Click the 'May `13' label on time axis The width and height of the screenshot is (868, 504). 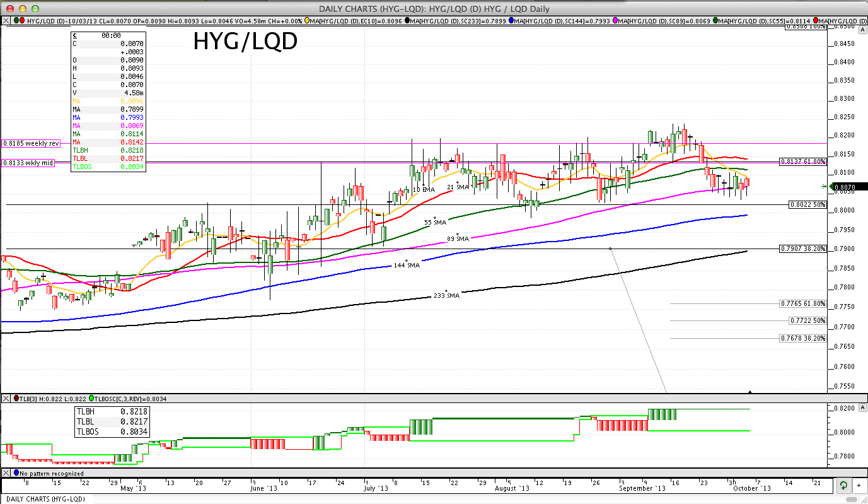[132, 488]
